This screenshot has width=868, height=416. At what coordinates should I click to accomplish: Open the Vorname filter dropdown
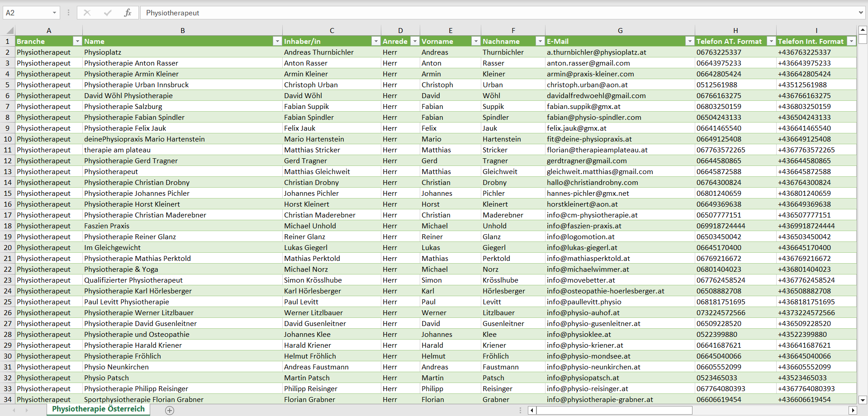point(475,41)
